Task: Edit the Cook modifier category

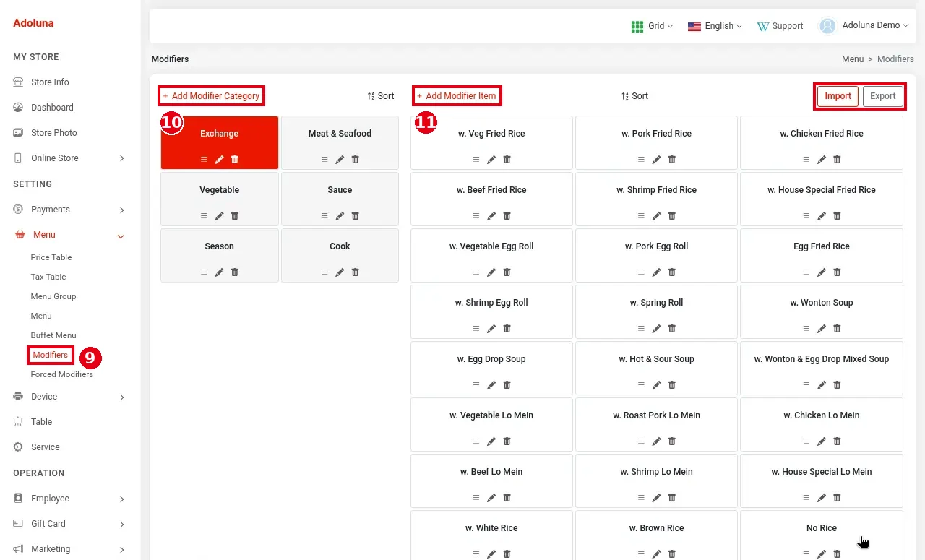Action: coord(340,272)
